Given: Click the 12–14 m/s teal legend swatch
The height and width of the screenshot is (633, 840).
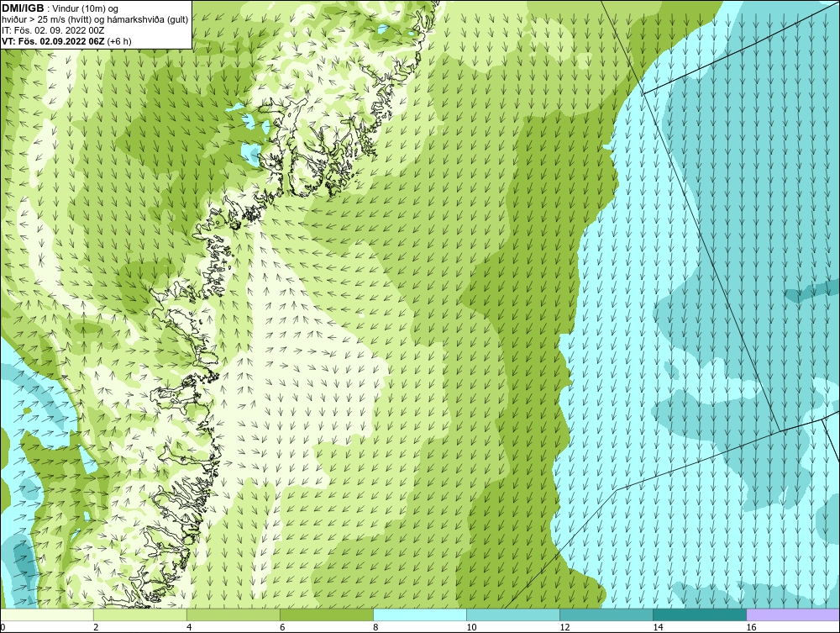Looking at the screenshot, I should tap(606, 615).
